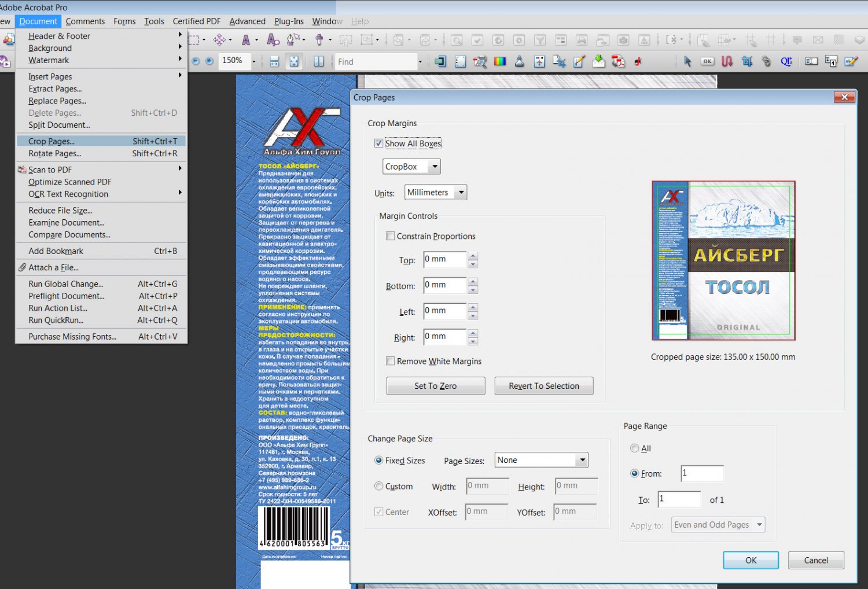Increase Top margin with up stepper arrow

(x=473, y=256)
